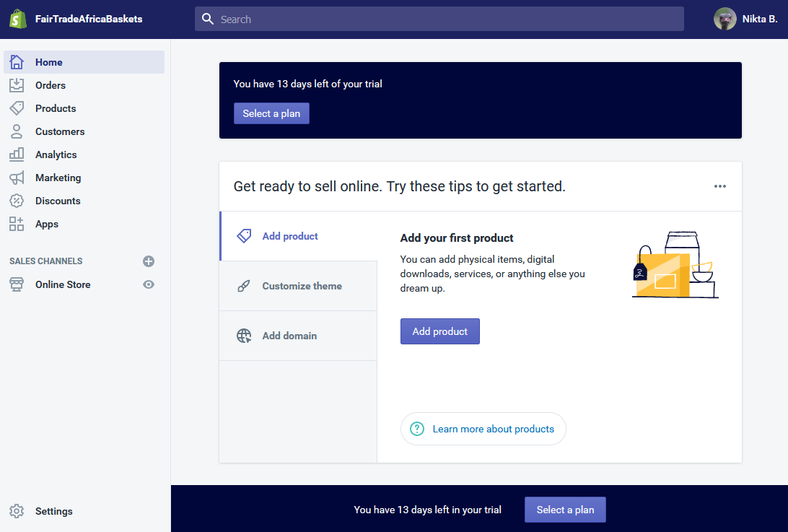Click Select a plan in the top trial banner

coord(271,113)
